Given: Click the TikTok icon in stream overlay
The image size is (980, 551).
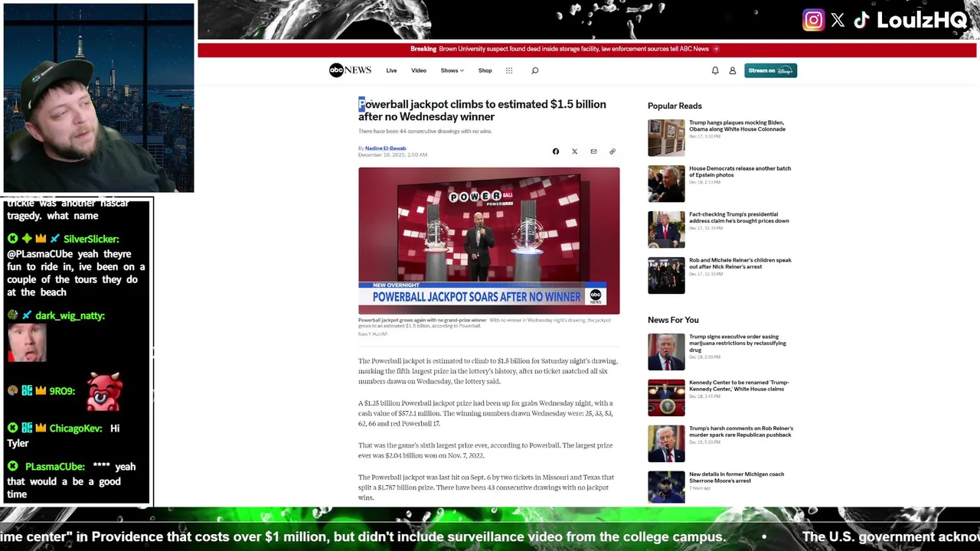Looking at the screenshot, I should tap(861, 20).
